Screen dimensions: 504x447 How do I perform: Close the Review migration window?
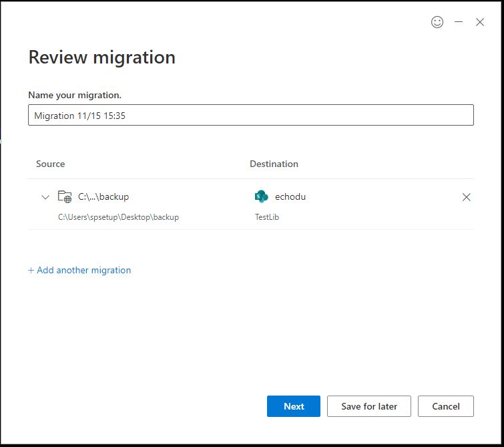(479, 22)
